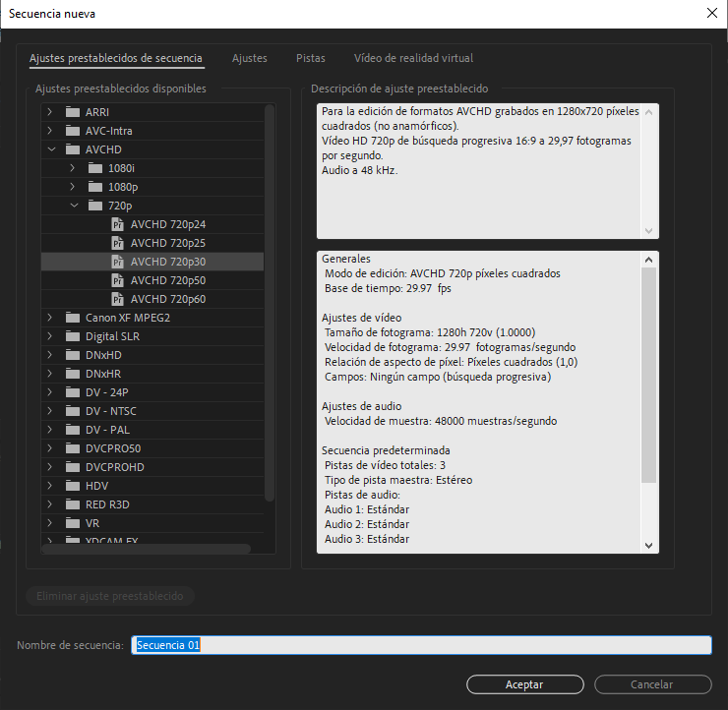
Task: Click the DV - PAL folder icon
Action: [73, 430]
